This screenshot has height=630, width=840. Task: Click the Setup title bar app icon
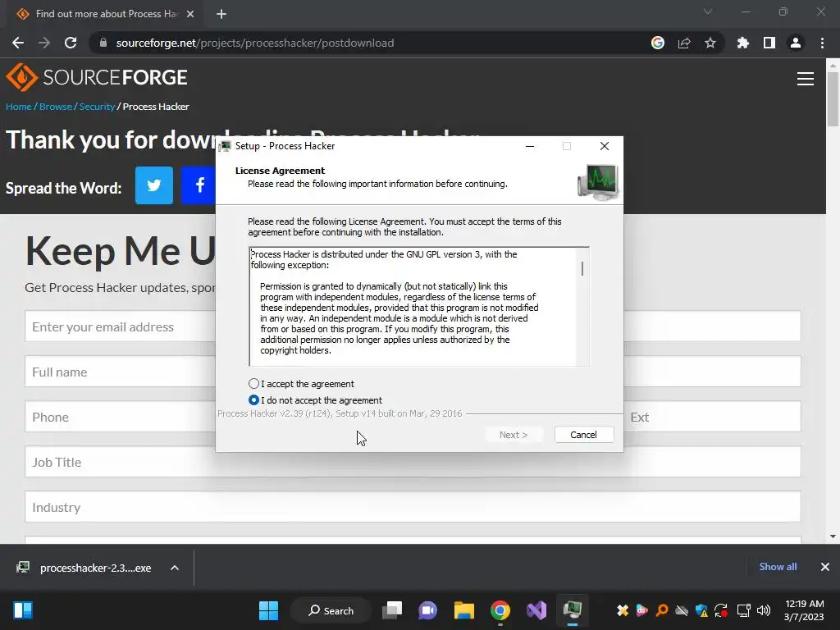(x=225, y=146)
